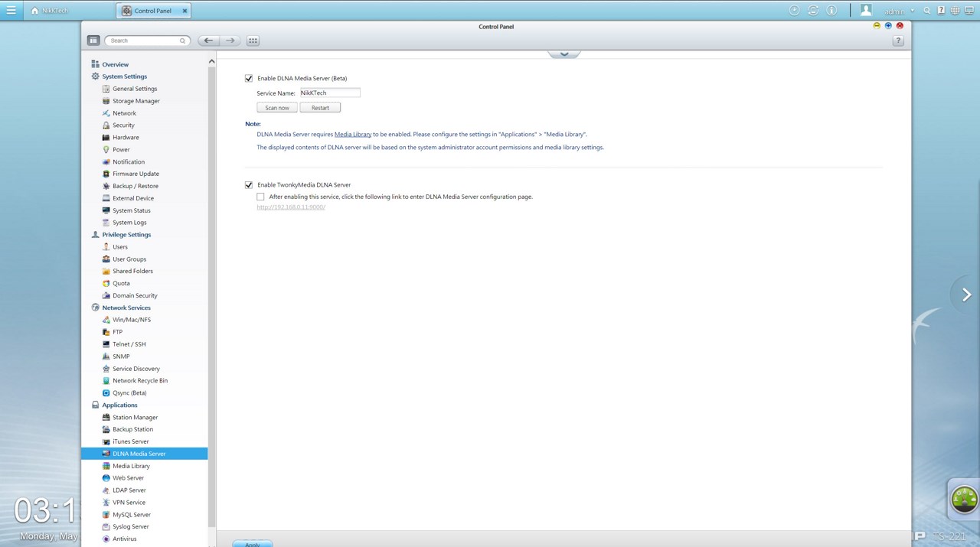980x547 pixels.
Task: Click the Network Recycle Bin icon
Action: point(106,381)
